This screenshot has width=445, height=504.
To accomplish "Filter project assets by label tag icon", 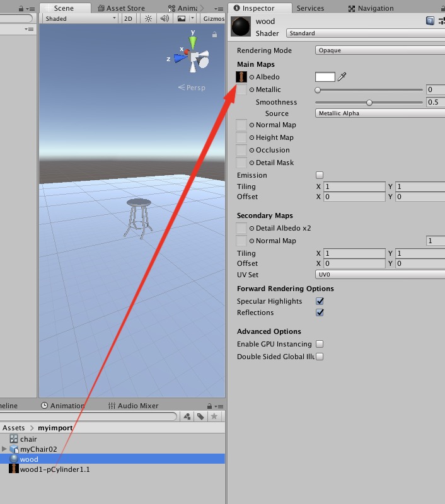I will 200,416.
